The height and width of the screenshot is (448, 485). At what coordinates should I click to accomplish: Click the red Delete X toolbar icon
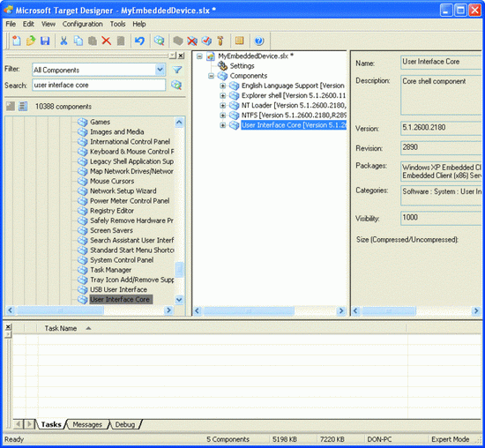click(106, 41)
